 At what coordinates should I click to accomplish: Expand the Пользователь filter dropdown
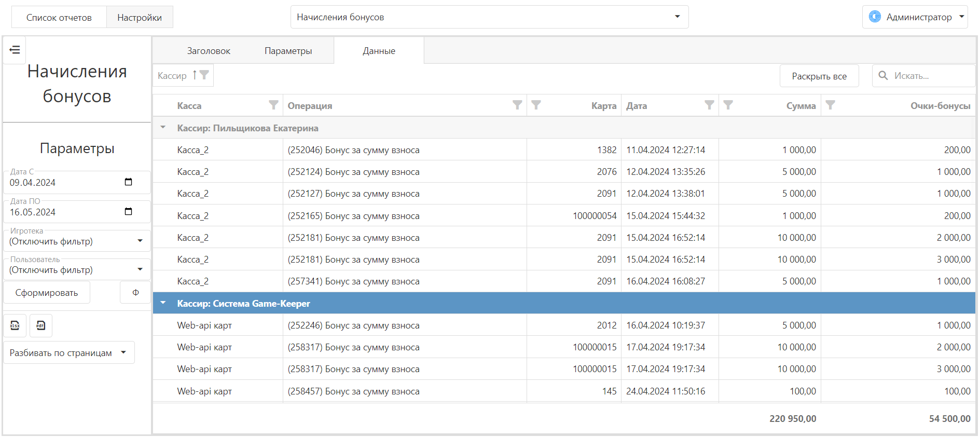point(140,269)
